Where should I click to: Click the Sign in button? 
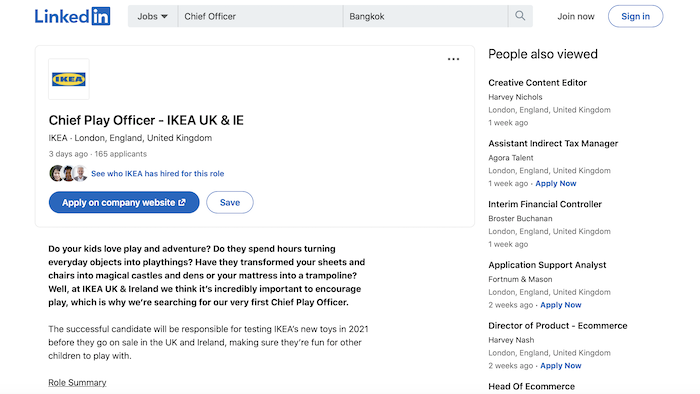635,17
